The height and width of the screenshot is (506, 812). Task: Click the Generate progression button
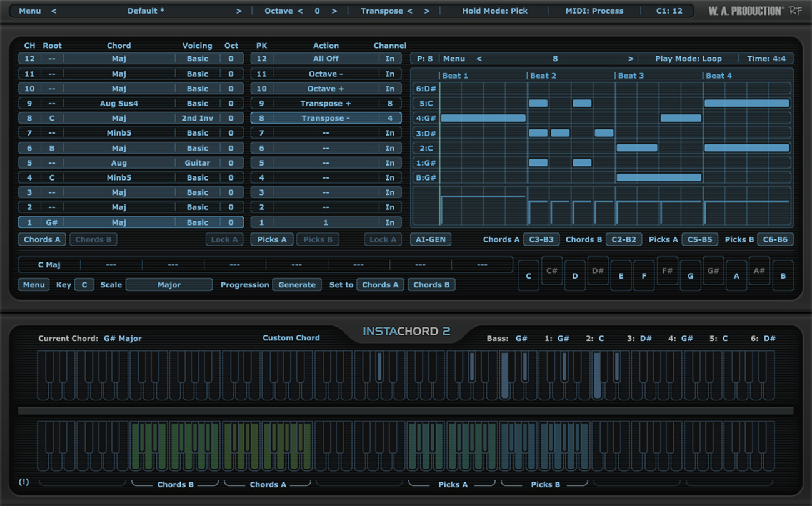pos(296,285)
